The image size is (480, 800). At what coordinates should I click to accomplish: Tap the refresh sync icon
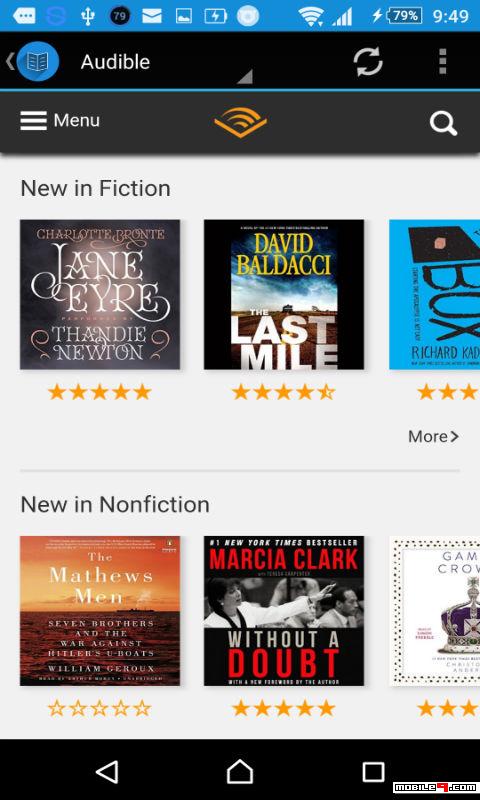368,62
